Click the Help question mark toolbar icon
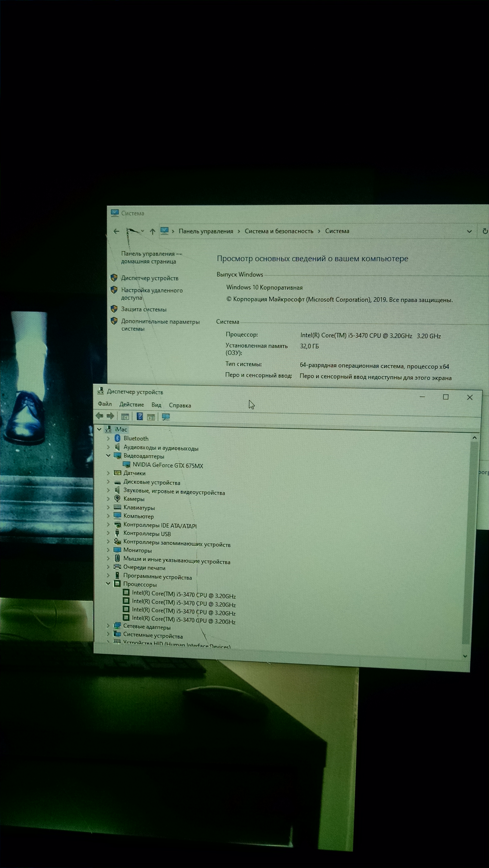 click(x=140, y=417)
